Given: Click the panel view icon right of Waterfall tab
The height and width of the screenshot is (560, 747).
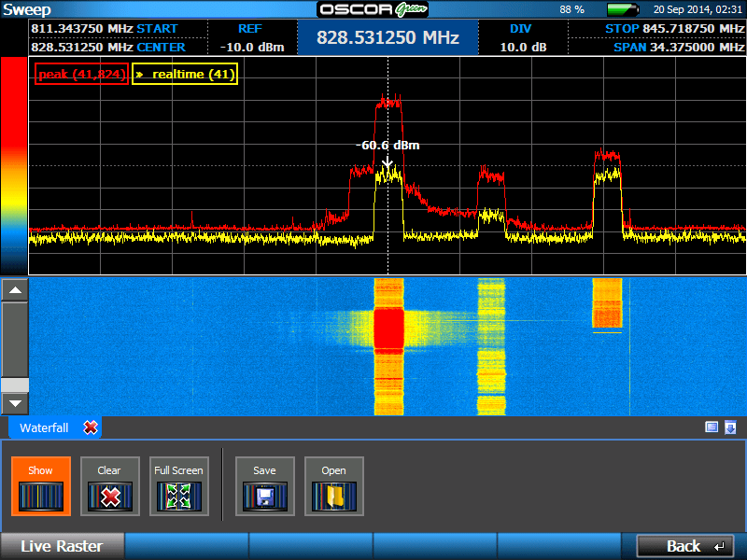Looking at the screenshot, I should (710, 427).
